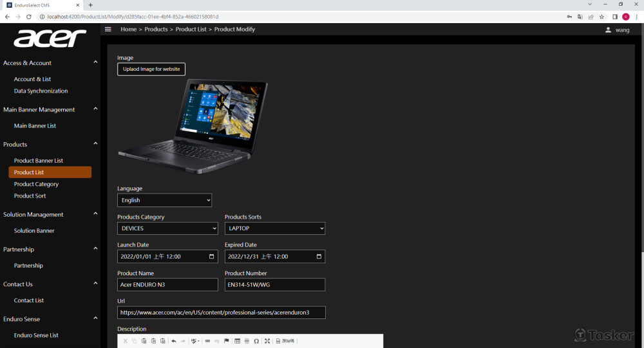Click the anchor flag icon in the editor
The width and height of the screenshot is (644, 348).
coord(226,341)
